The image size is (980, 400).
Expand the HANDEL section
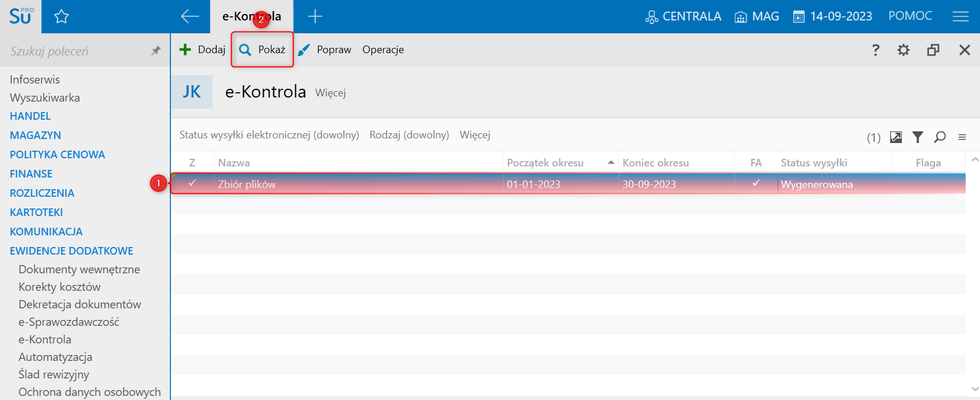click(30, 116)
